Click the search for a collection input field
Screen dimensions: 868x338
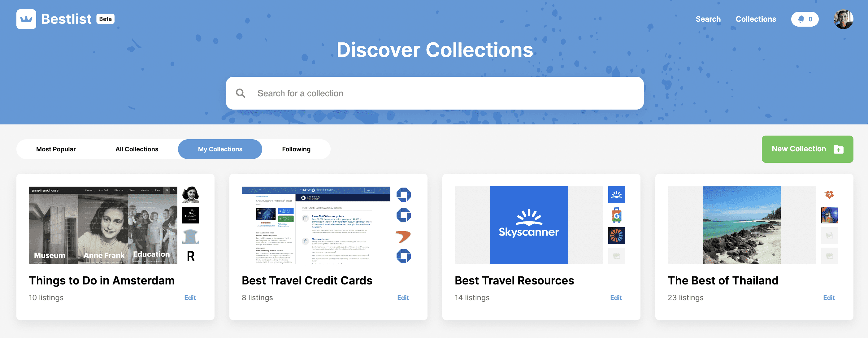(x=435, y=92)
